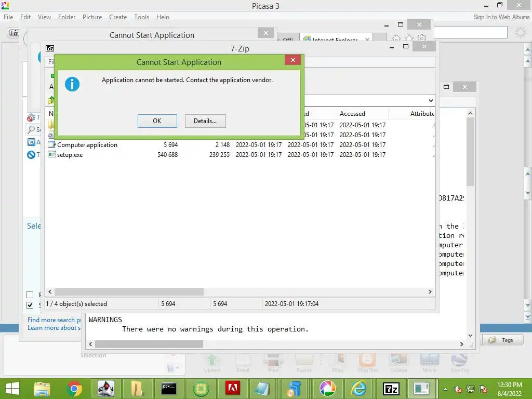The height and width of the screenshot is (399, 532).
Task: Open Java app icon on taskbar
Action: [105, 389]
